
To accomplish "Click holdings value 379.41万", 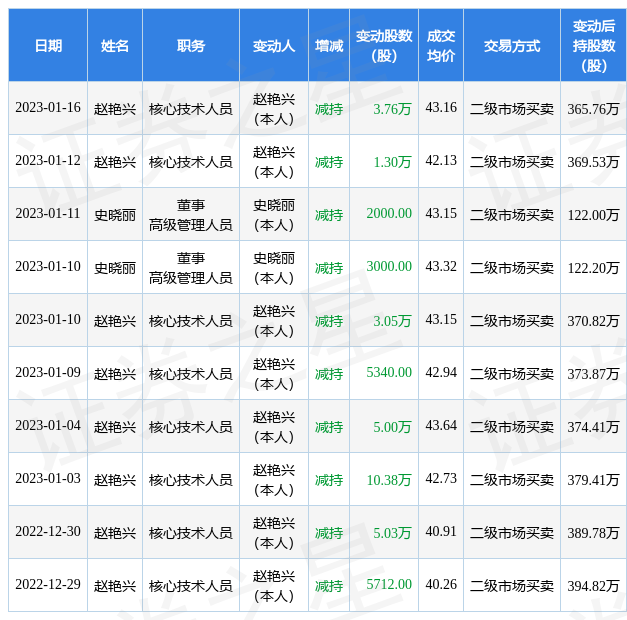I will (x=593, y=480).
